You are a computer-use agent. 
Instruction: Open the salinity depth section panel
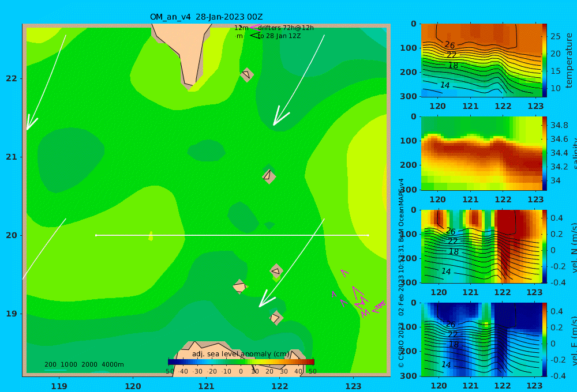[481, 153]
